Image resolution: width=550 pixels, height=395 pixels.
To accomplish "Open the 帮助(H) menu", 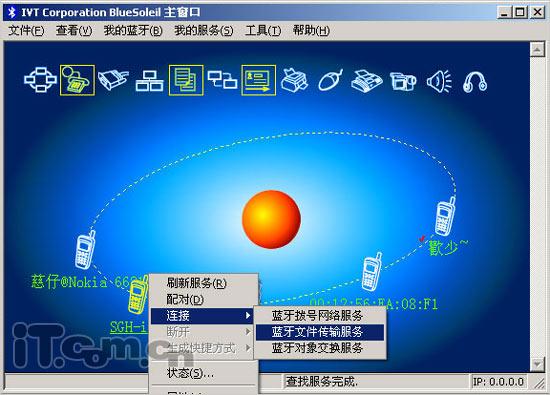I will [311, 31].
